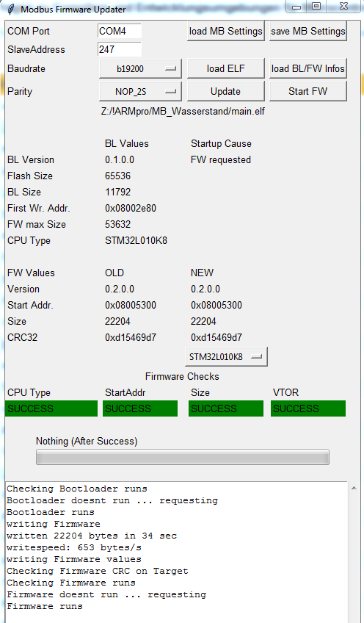Click the log line Firmware doesnt run requesting
The image size is (364, 623).
tap(106, 594)
